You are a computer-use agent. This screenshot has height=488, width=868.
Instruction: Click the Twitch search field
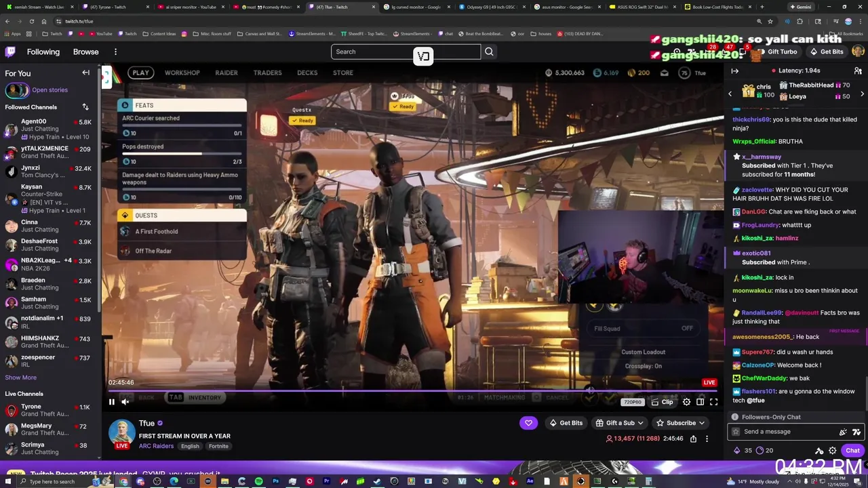[406, 52]
